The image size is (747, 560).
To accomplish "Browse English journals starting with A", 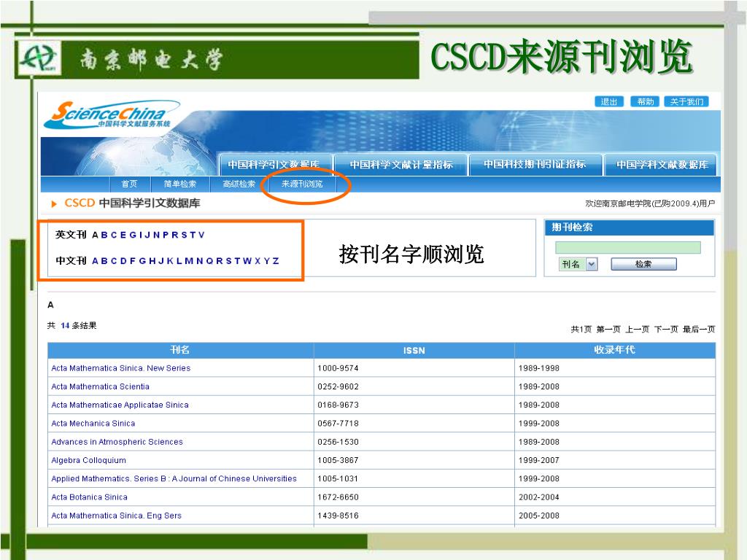I will click(95, 235).
